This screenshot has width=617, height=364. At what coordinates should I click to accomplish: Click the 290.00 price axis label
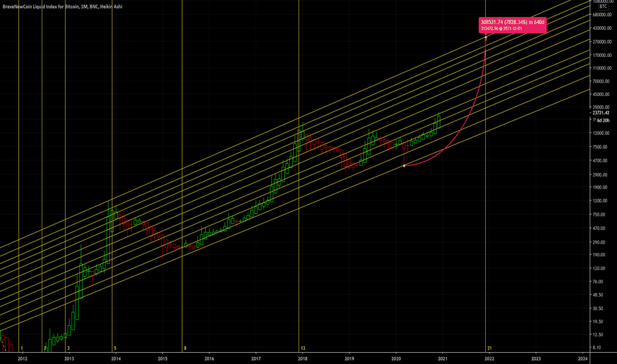[x=600, y=242]
